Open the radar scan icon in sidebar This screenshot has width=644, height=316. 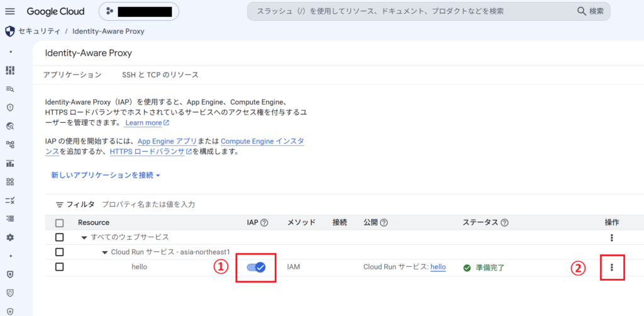coord(10,126)
